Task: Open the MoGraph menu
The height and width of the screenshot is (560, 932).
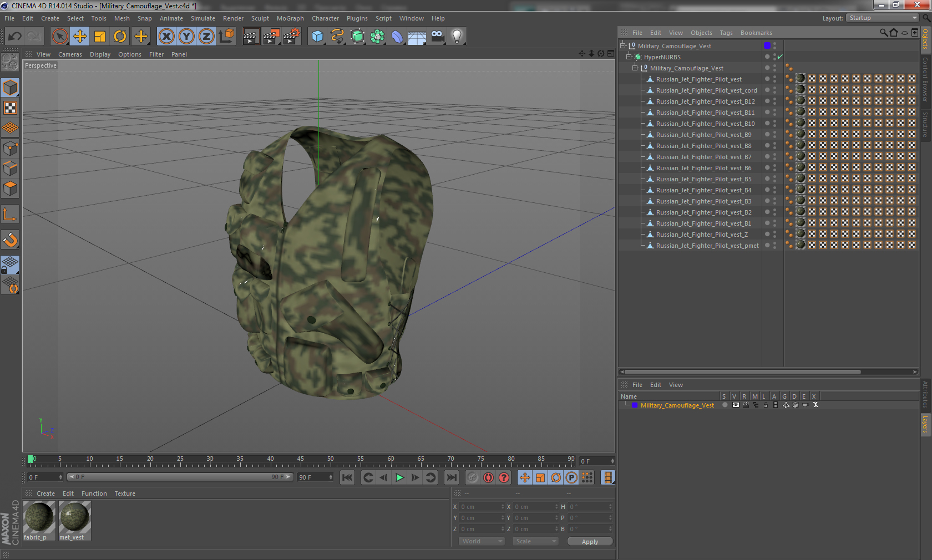Action: click(290, 18)
